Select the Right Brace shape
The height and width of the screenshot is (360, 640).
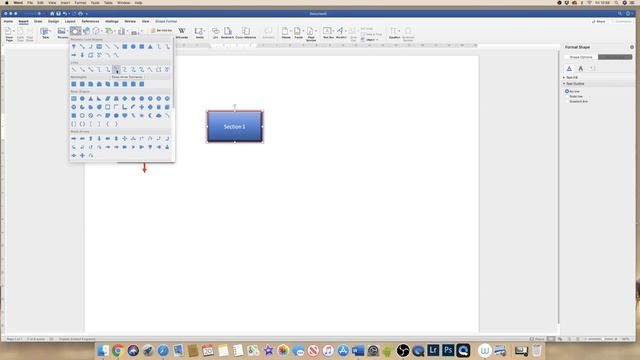[x=116, y=124]
